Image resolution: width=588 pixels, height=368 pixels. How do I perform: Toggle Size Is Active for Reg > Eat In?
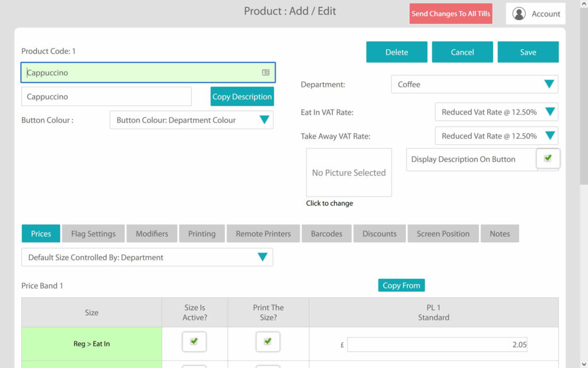(x=194, y=342)
